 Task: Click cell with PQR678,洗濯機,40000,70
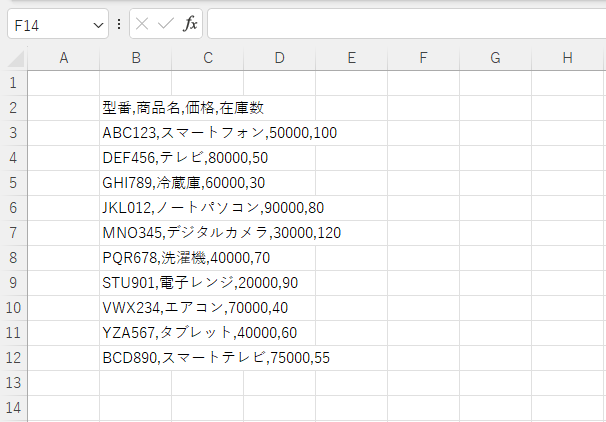[136, 258]
